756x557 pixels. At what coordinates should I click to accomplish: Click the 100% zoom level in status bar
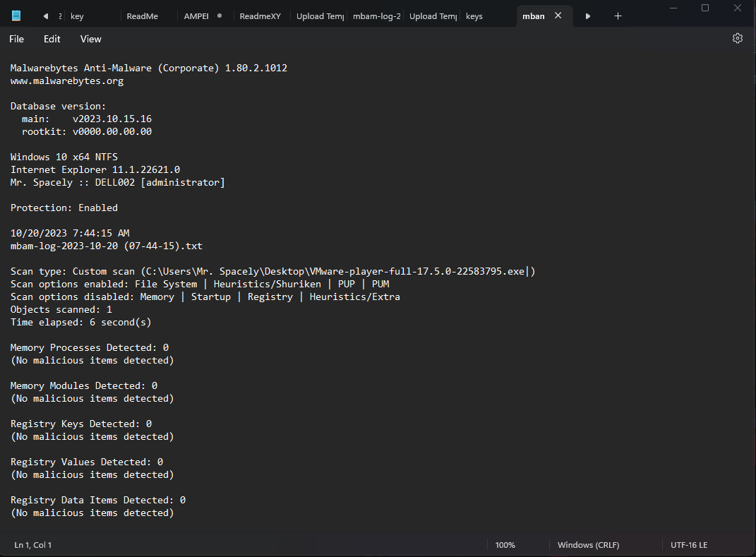tap(505, 545)
